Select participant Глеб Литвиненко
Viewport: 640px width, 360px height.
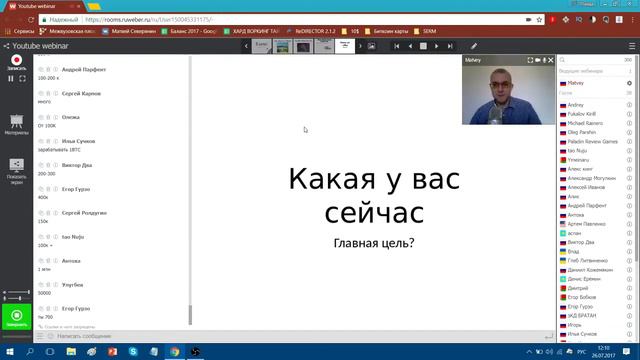(x=588, y=260)
